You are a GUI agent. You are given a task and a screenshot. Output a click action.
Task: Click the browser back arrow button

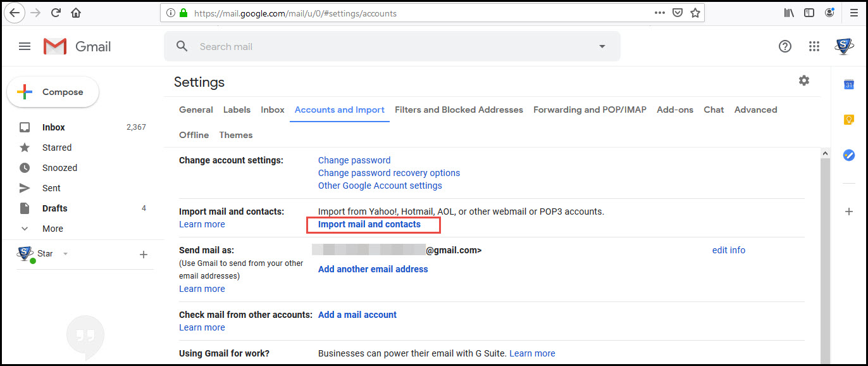(x=15, y=13)
